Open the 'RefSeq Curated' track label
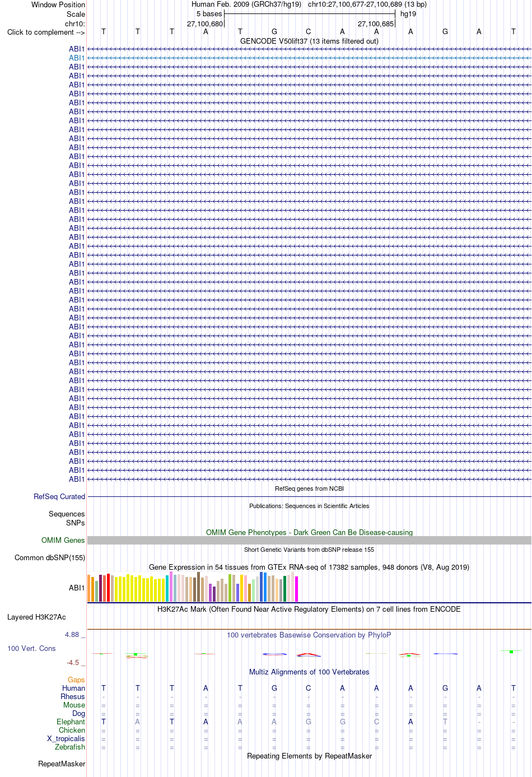The height and width of the screenshot is (777, 532). pos(59,496)
